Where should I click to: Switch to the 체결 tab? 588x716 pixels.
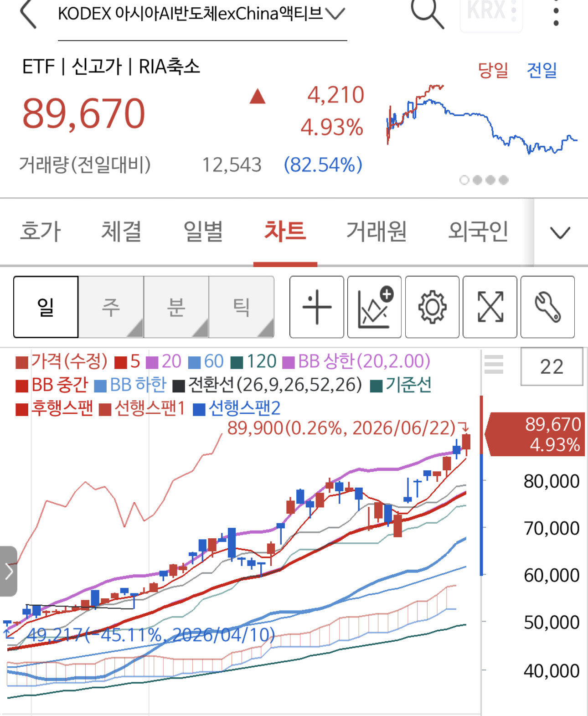121,231
